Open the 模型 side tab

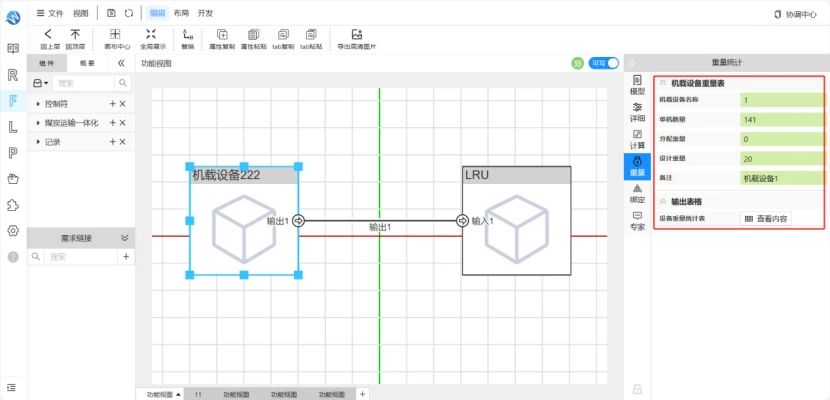pyautogui.click(x=637, y=85)
